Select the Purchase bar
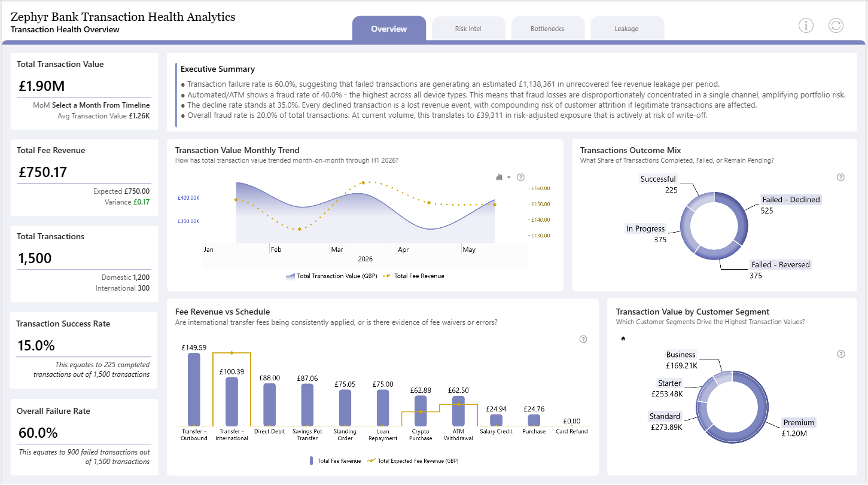This screenshot has width=868, height=485. (534, 420)
